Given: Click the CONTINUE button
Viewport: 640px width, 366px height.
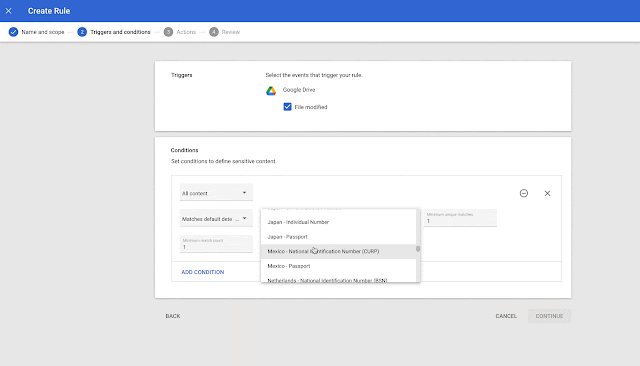Looking at the screenshot, I should 549,316.
